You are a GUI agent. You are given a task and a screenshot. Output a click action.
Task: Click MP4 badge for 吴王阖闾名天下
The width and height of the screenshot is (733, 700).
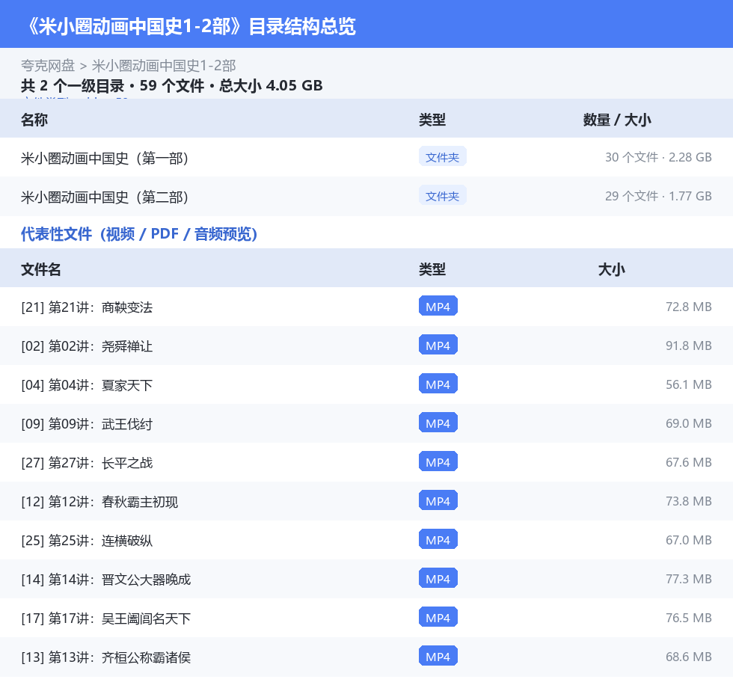coord(438,617)
